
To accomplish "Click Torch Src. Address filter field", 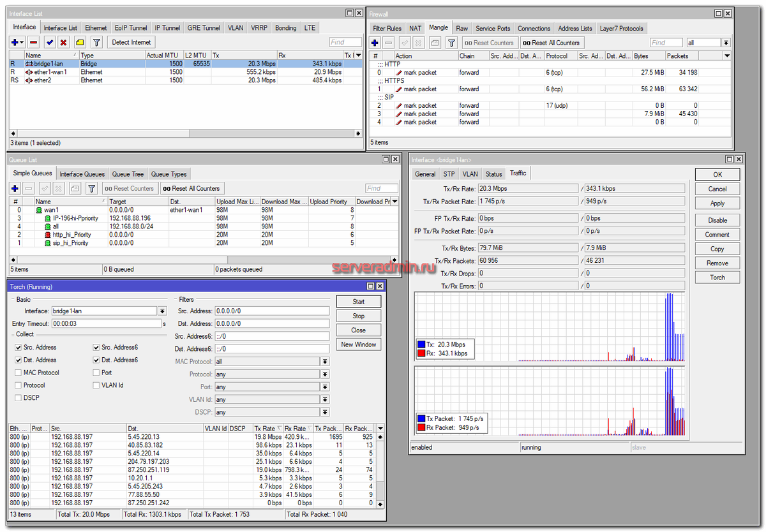I will click(272, 311).
